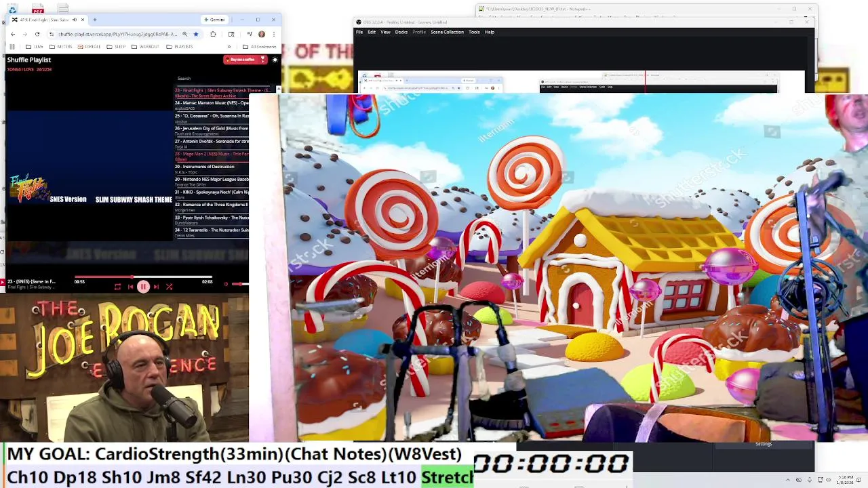Toggle shuffle mode in player
The image size is (868, 488).
pos(169,287)
